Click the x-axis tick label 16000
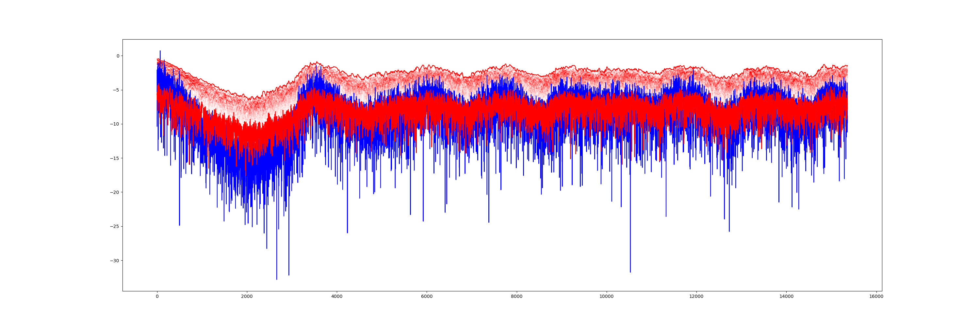The image size is (980, 327). [x=876, y=297]
